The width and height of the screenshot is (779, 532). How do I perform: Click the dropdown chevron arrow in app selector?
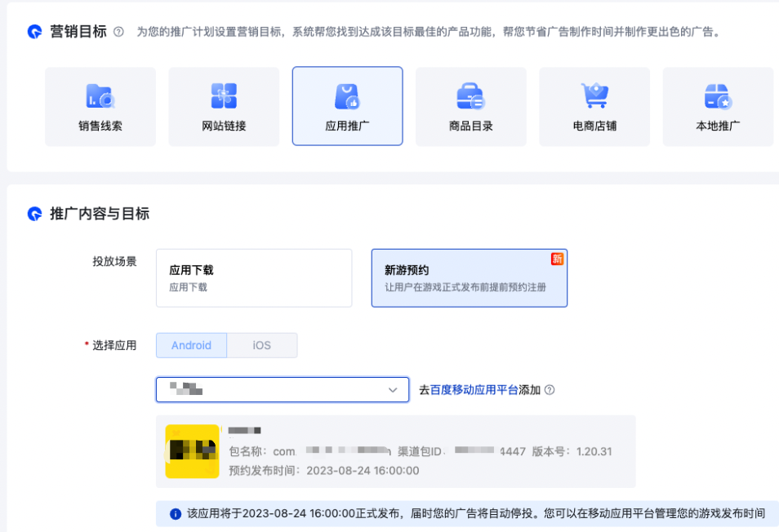pos(392,390)
